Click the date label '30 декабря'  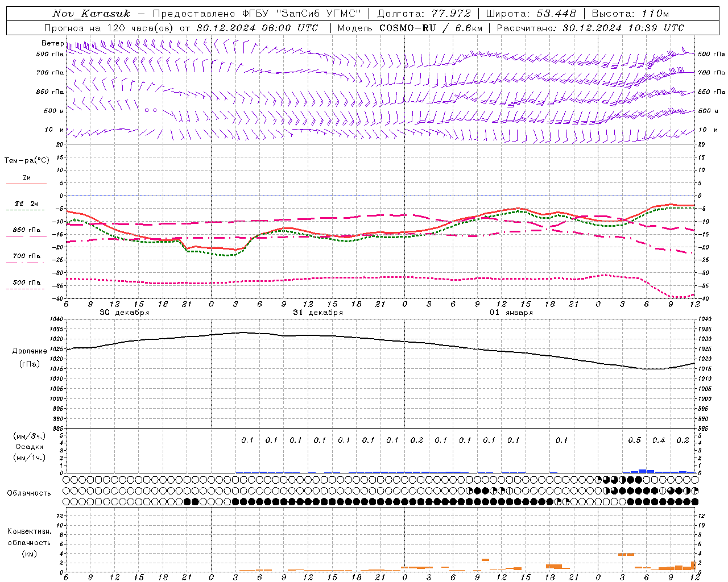point(125,313)
